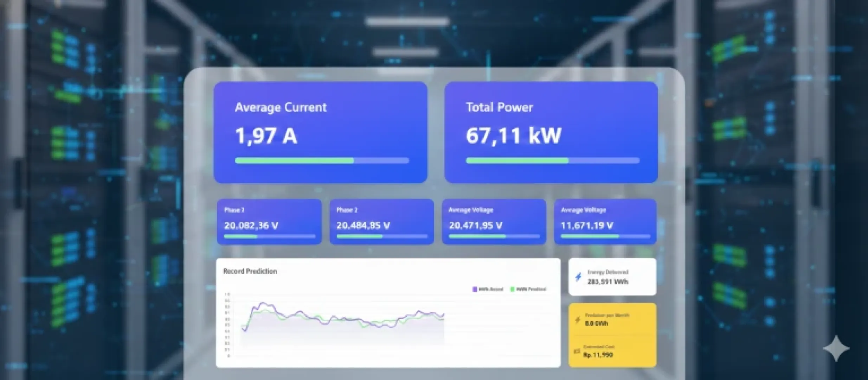Click the Average Current green progress bar
The width and height of the screenshot is (868, 380).
tap(294, 161)
